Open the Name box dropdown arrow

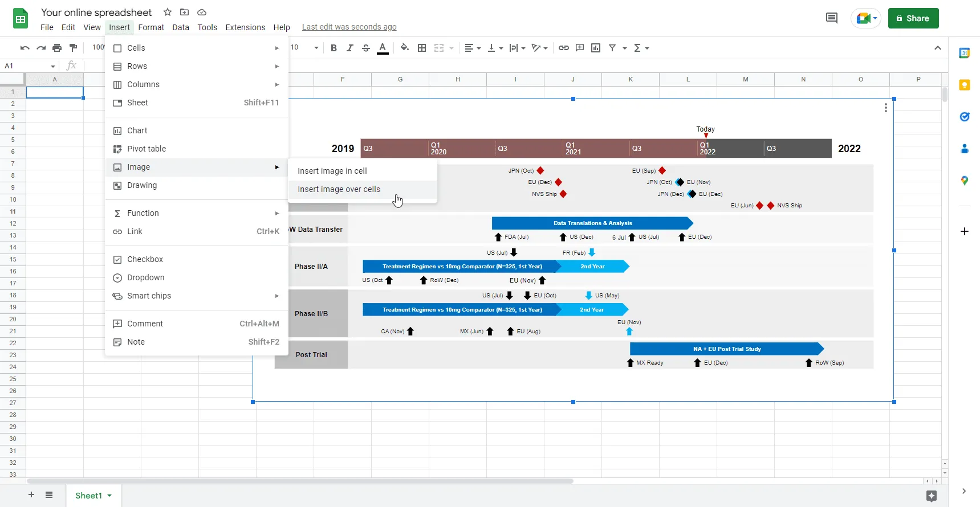click(53, 66)
